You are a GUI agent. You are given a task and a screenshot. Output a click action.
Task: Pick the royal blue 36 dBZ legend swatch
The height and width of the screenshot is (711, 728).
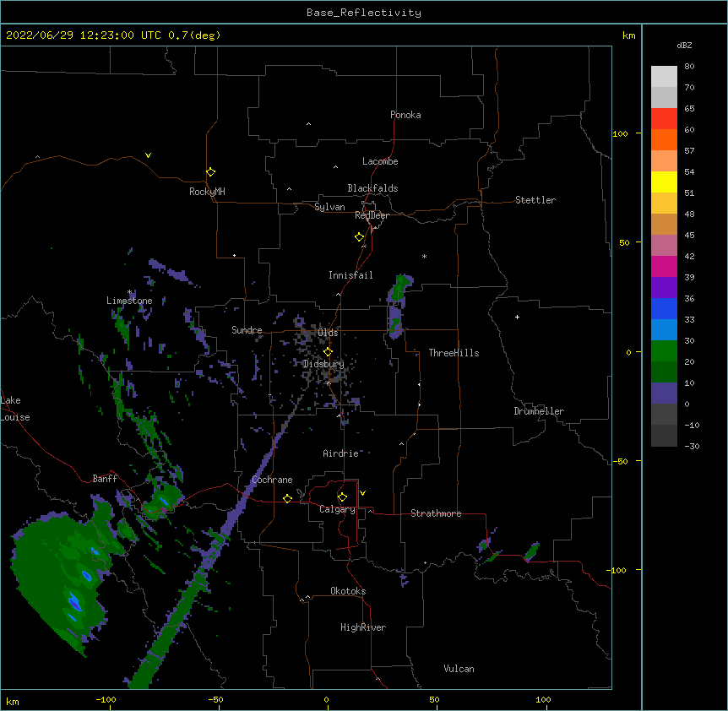pyautogui.click(x=664, y=308)
